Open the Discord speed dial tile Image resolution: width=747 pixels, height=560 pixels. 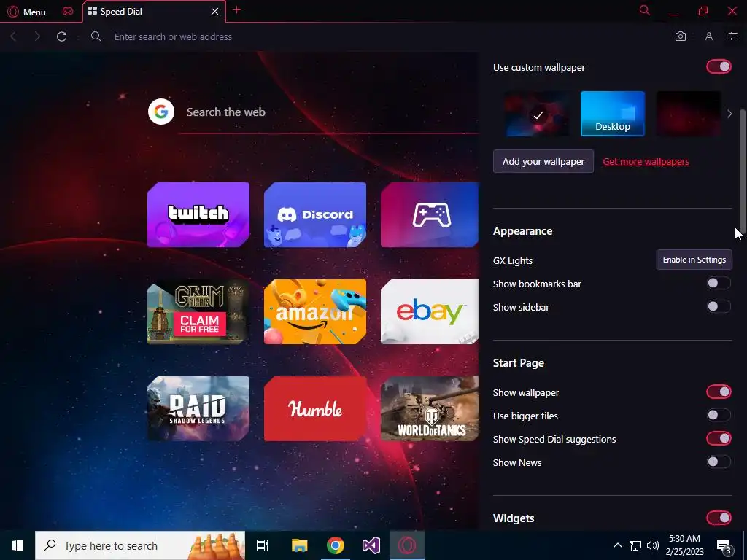(315, 215)
